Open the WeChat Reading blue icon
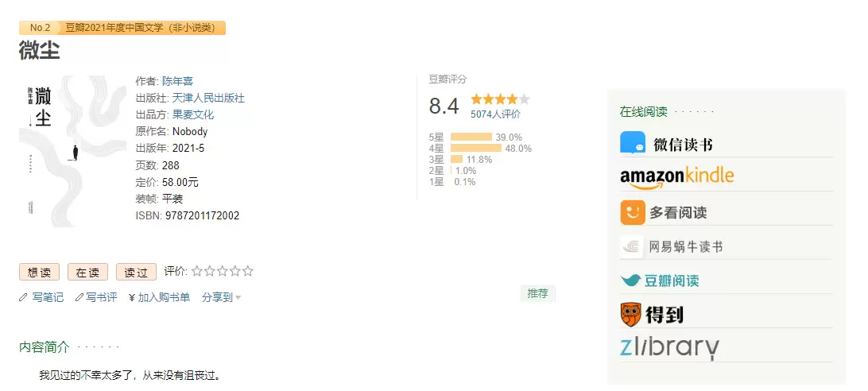Screen dimensions: 868x391 633,143
